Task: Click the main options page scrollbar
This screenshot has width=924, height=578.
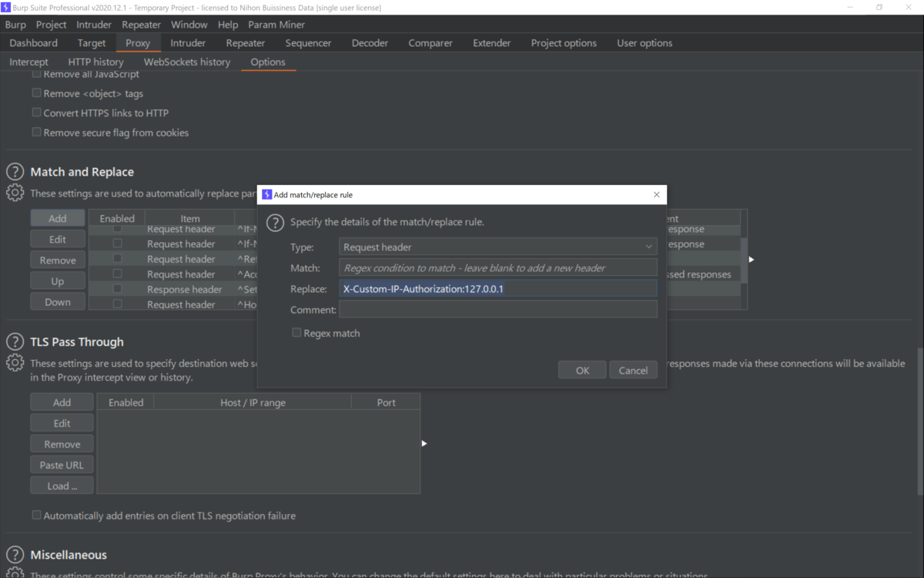Action: coord(919,420)
